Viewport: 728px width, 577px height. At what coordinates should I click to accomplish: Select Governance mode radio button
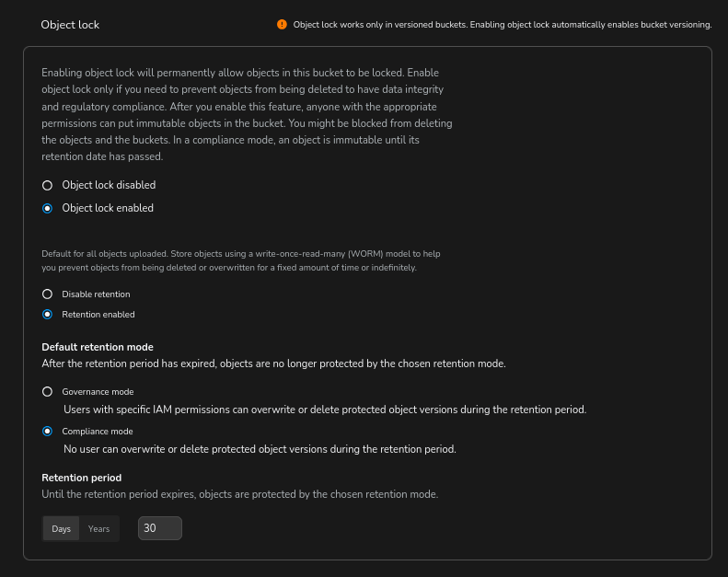coord(48,391)
